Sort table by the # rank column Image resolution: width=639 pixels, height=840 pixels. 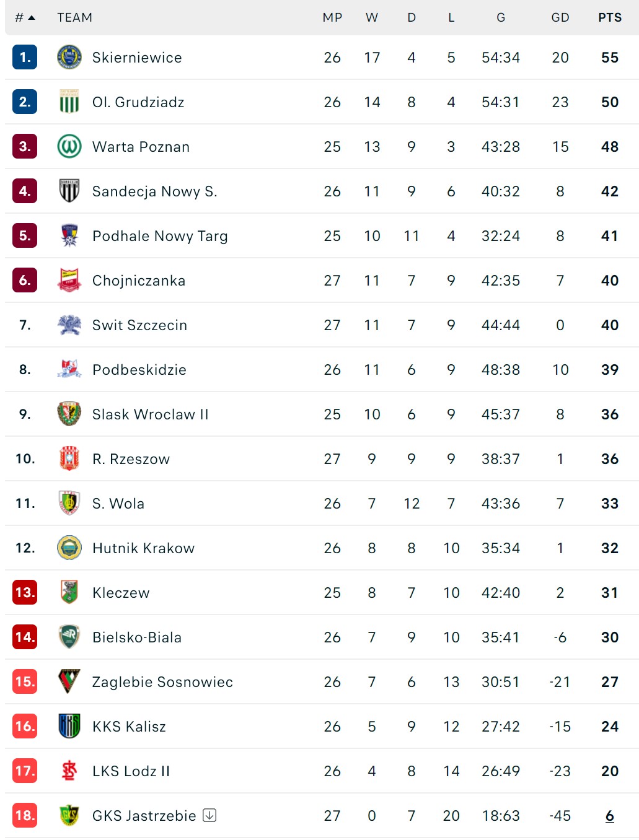[25, 18]
